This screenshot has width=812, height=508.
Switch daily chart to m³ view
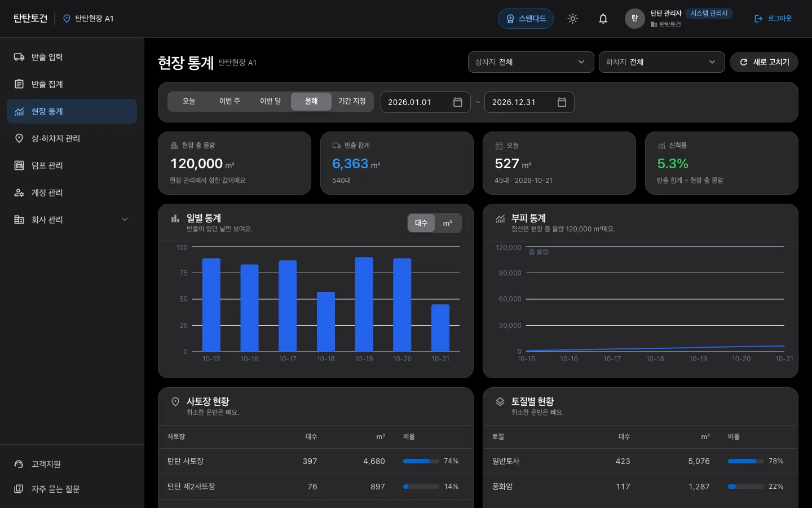pos(448,223)
